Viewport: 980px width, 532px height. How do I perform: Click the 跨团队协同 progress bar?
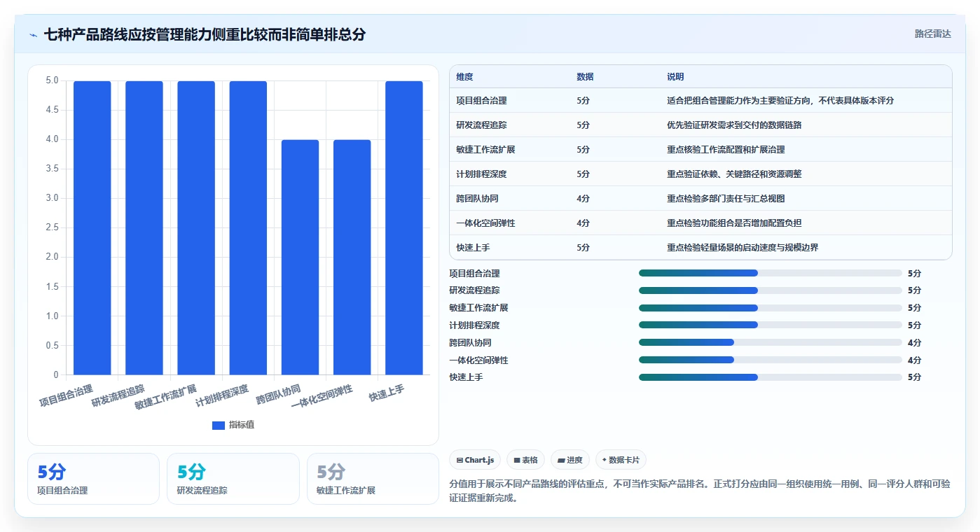point(771,342)
